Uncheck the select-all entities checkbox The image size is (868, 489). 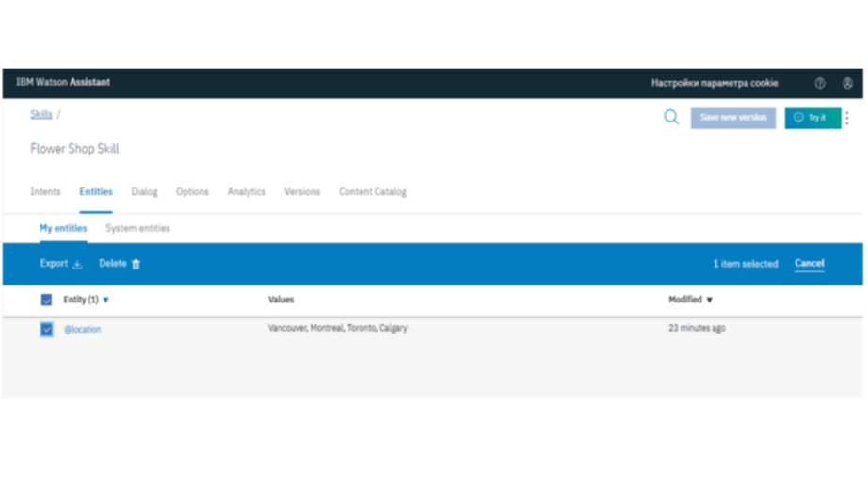click(46, 301)
